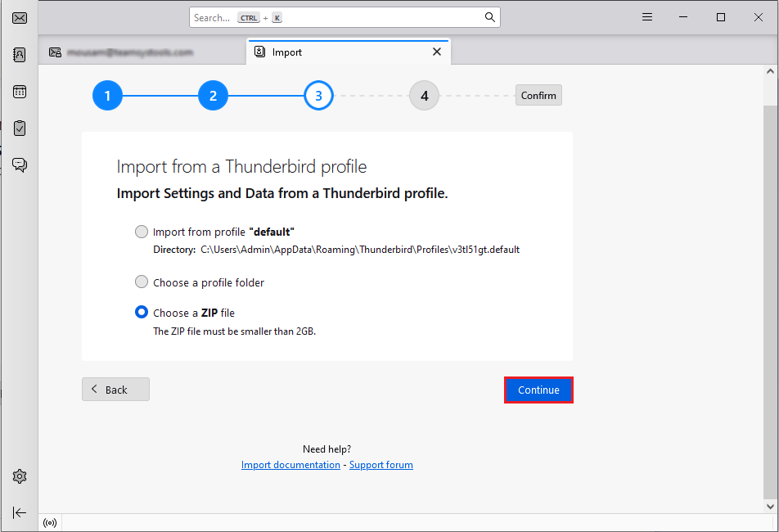Open Import documentation link
This screenshot has height=532, width=779.
click(x=290, y=465)
